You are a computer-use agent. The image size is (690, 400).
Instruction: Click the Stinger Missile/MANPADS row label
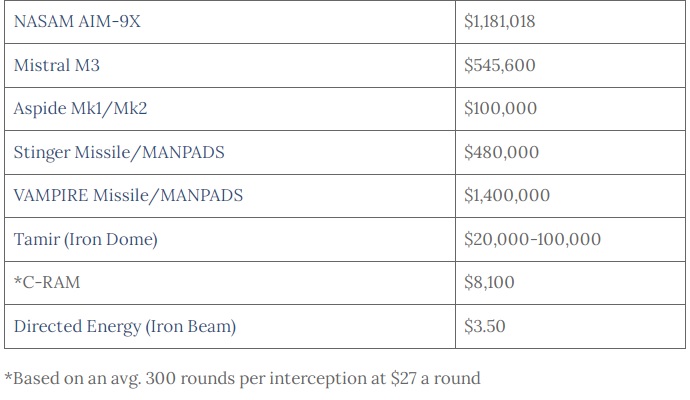[x=119, y=152]
